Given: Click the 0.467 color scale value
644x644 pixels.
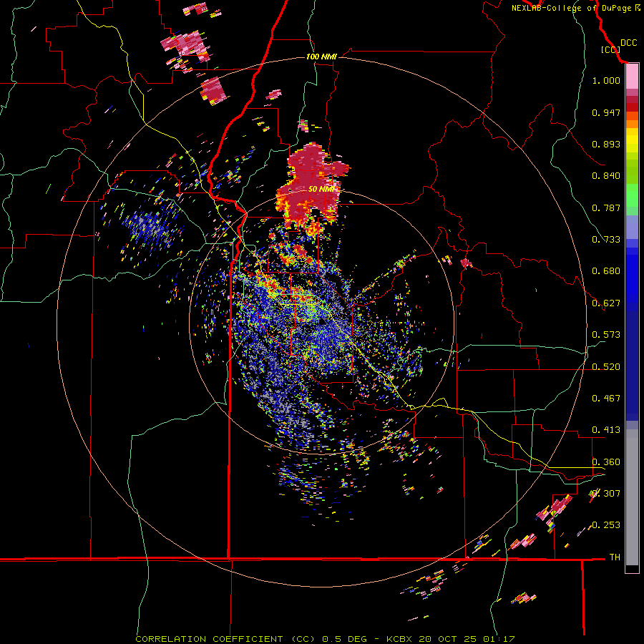Looking at the screenshot, I should point(606,399).
